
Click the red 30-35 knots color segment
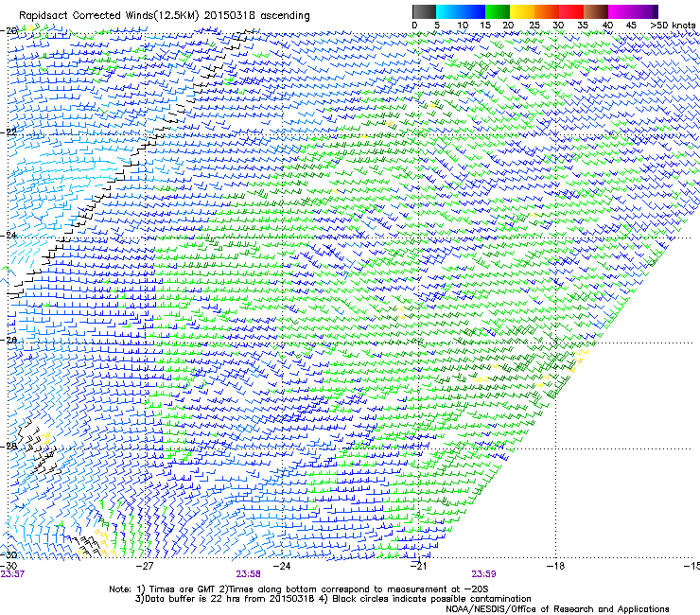click(x=571, y=11)
